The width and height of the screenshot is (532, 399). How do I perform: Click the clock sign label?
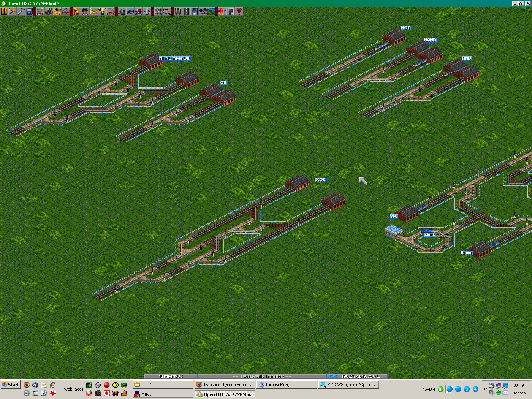(430, 234)
